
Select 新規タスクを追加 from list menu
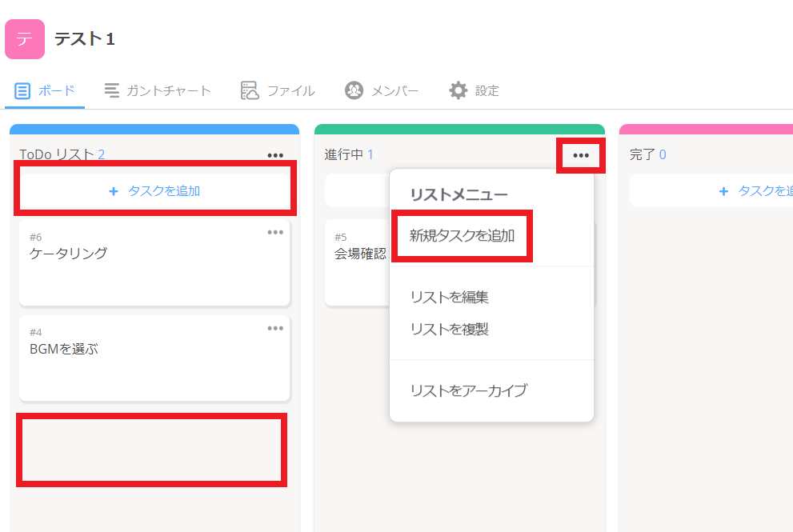tap(462, 236)
